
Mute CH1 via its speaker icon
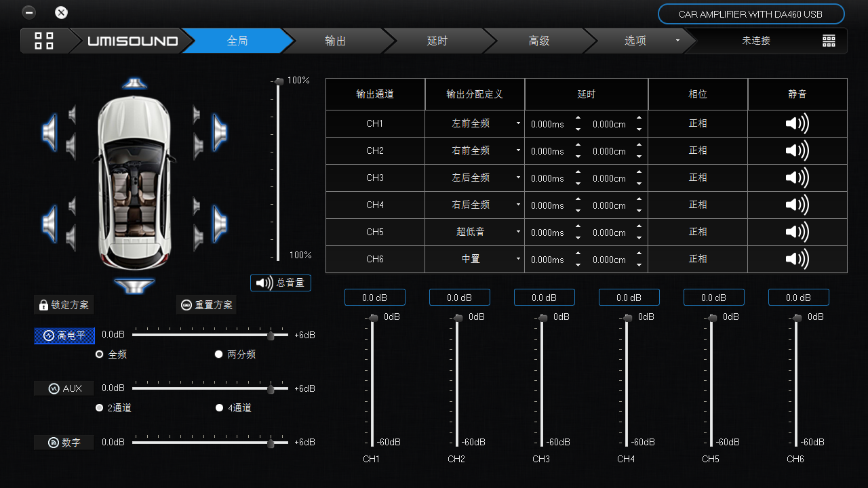click(x=797, y=123)
